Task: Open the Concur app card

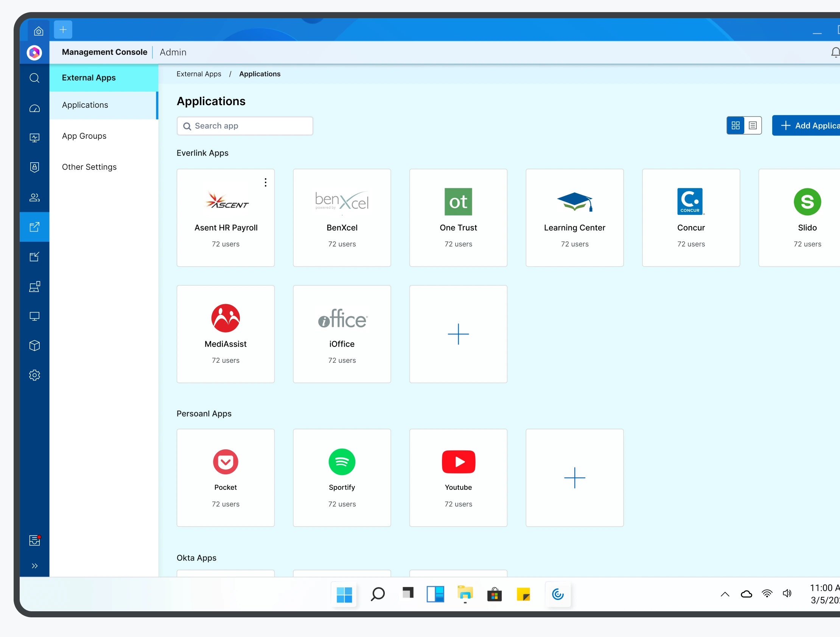Action: point(691,218)
